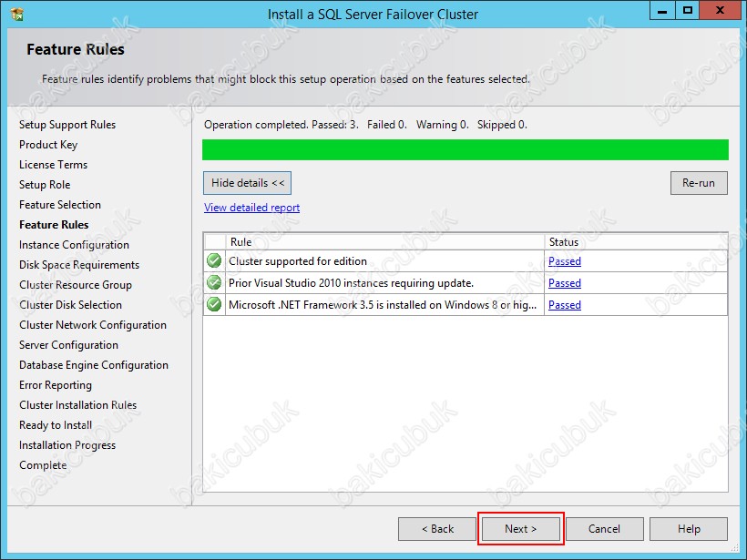This screenshot has height=560, width=747.
Task: Select Instance Configuration step in sidebar
Action: [75, 245]
